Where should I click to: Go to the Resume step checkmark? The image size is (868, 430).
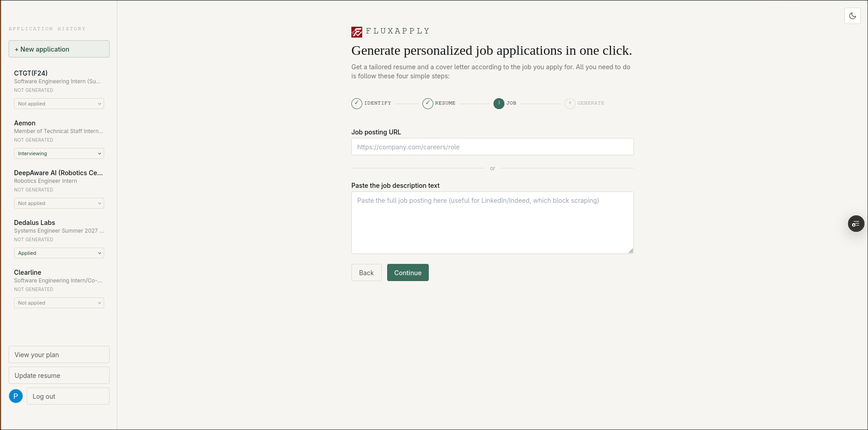(x=428, y=104)
